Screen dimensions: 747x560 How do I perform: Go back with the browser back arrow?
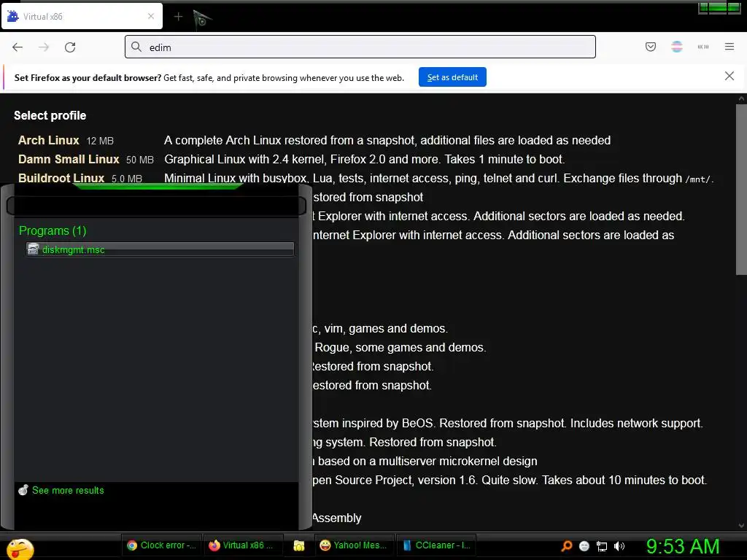(18, 47)
